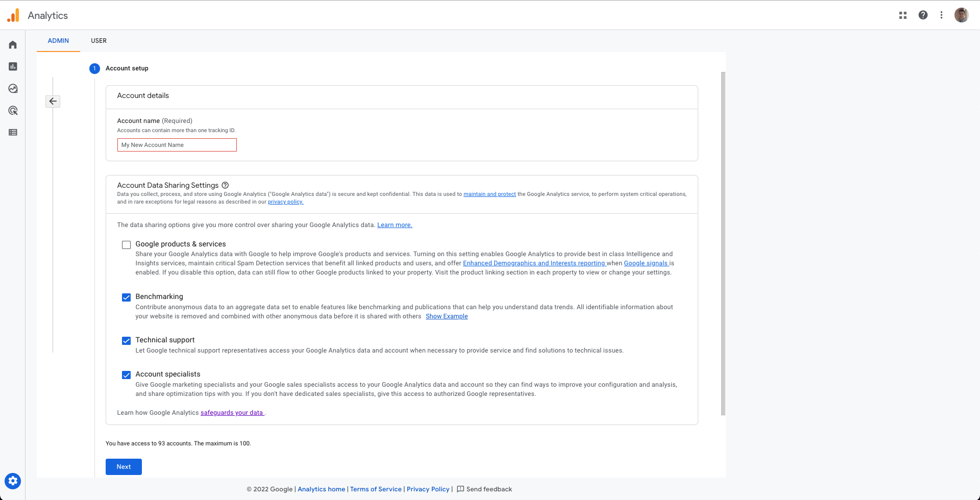
Task: Open the maintain and protect link
Action: point(489,194)
